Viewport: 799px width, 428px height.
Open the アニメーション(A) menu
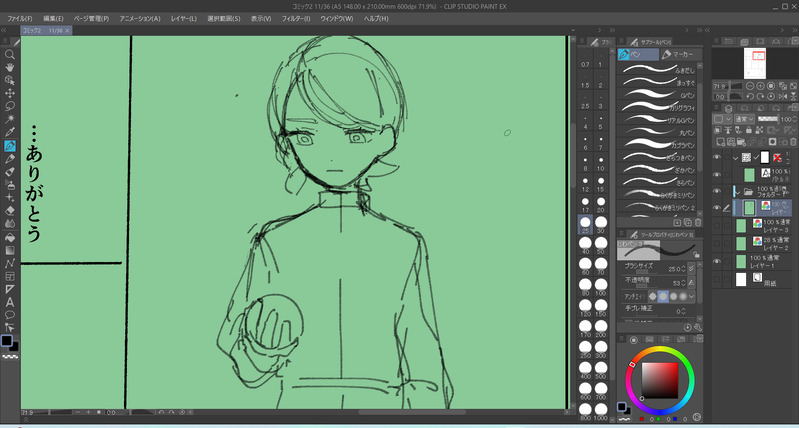coord(140,18)
